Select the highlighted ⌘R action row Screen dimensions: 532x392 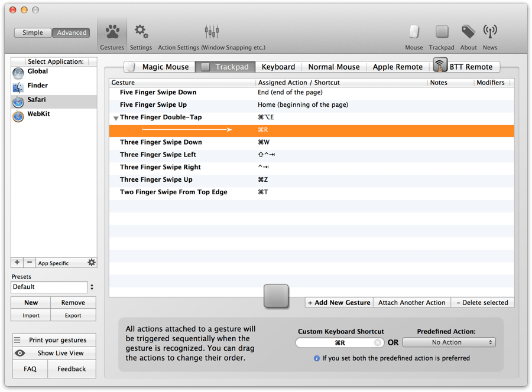tap(312, 131)
